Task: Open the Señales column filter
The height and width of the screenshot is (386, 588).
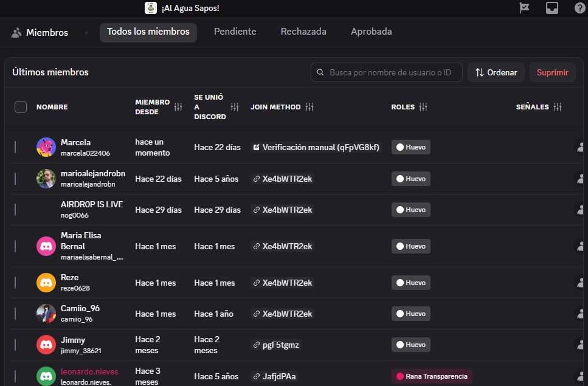Action: [x=558, y=107]
